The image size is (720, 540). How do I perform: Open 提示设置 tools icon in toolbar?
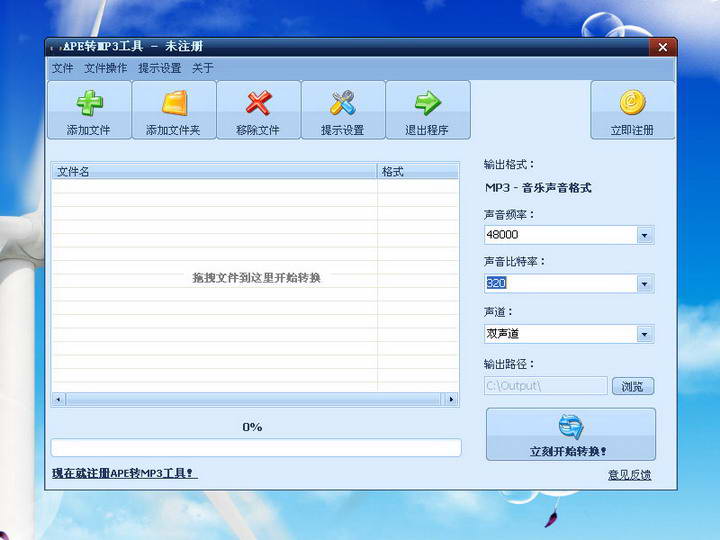point(343,103)
